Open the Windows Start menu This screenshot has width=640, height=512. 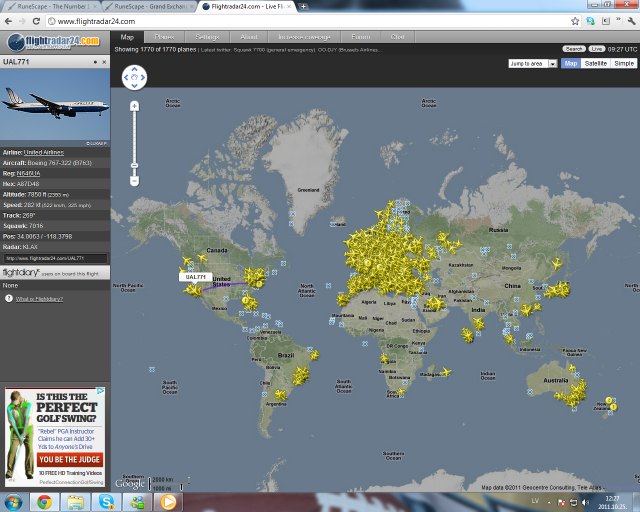point(13,503)
